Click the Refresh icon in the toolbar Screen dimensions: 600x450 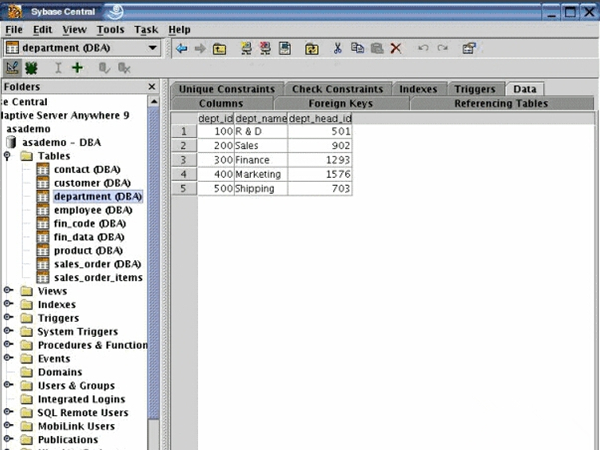[311, 48]
